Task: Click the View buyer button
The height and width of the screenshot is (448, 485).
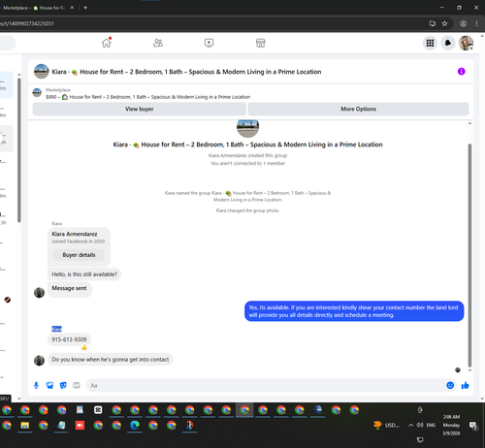Action: 140,109
